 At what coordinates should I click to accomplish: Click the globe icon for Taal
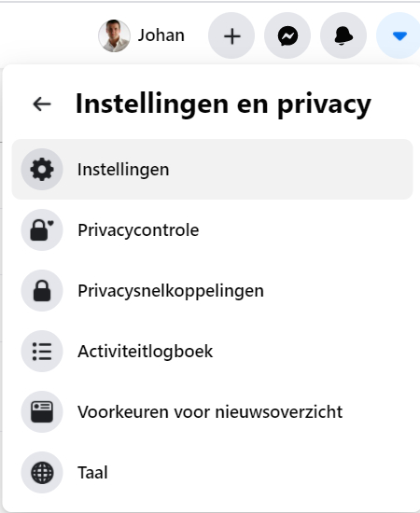(42, 473)
